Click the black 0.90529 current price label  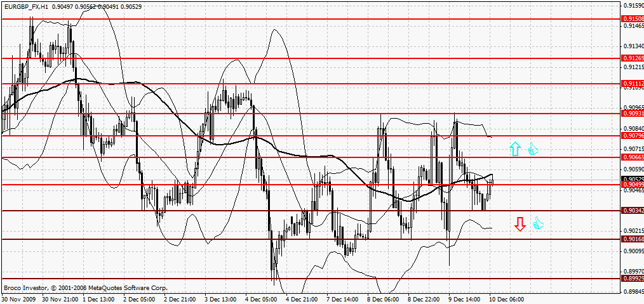[633, 179]
